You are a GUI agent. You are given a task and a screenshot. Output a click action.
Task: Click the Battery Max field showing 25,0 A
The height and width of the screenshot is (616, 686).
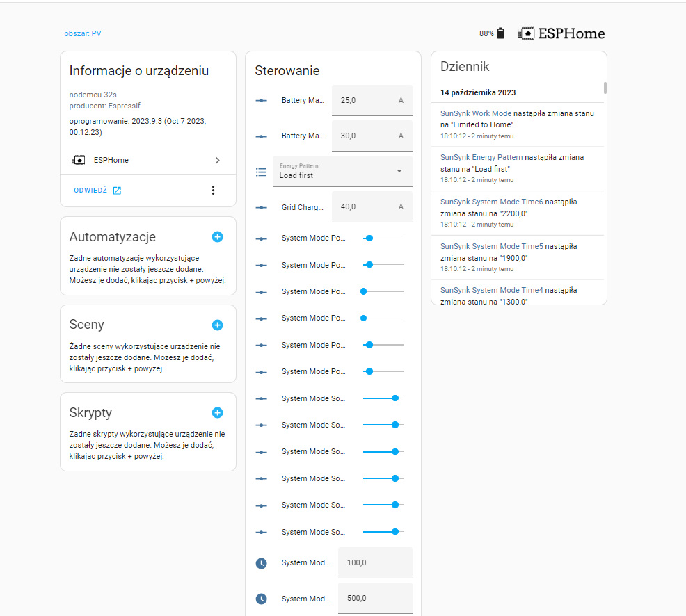(372, 100)
